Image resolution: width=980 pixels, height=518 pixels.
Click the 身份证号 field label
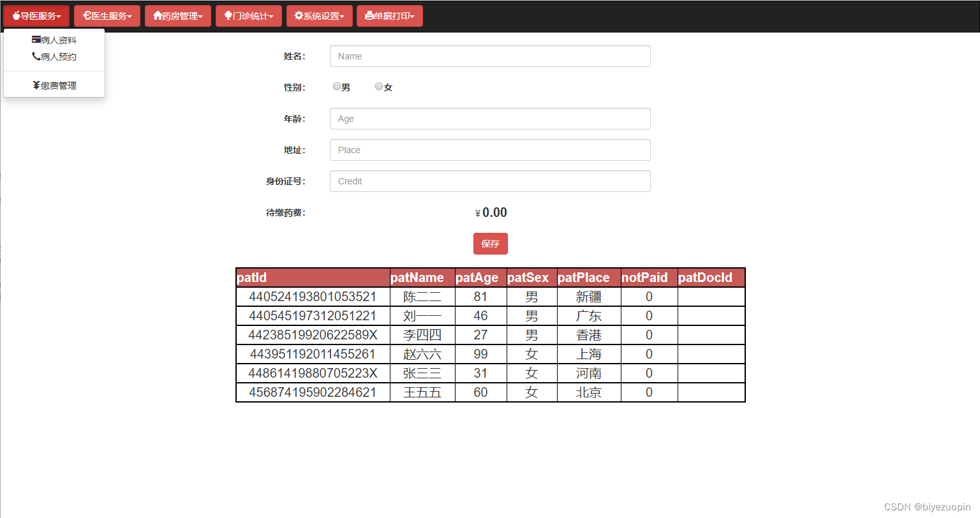click(285, 181)
